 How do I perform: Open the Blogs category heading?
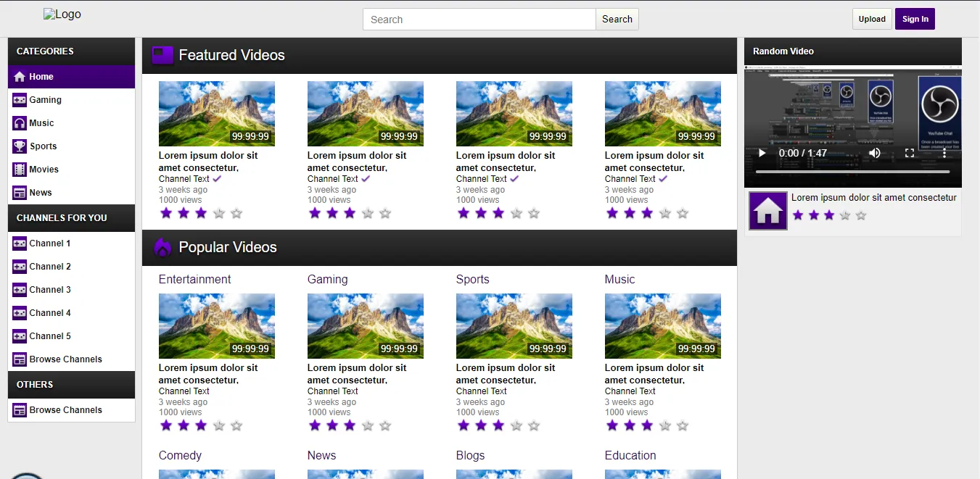tap(470, 455)
